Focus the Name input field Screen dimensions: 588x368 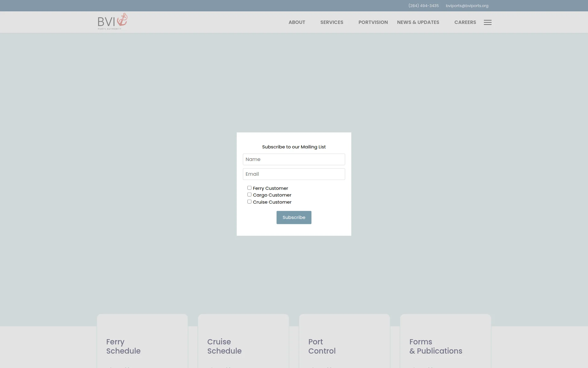(x=294, y=159)
